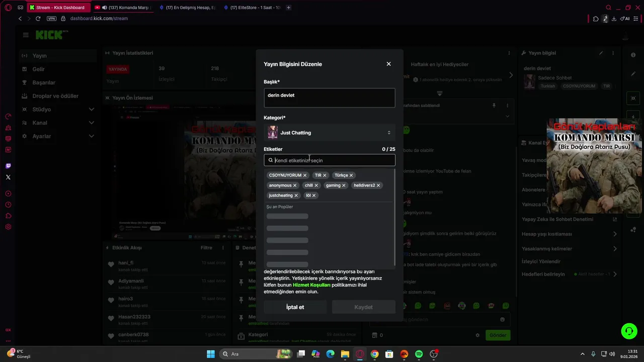Open the browser extensions icon
The width and height of the screenshot is (644, 362).
point(596,19)
